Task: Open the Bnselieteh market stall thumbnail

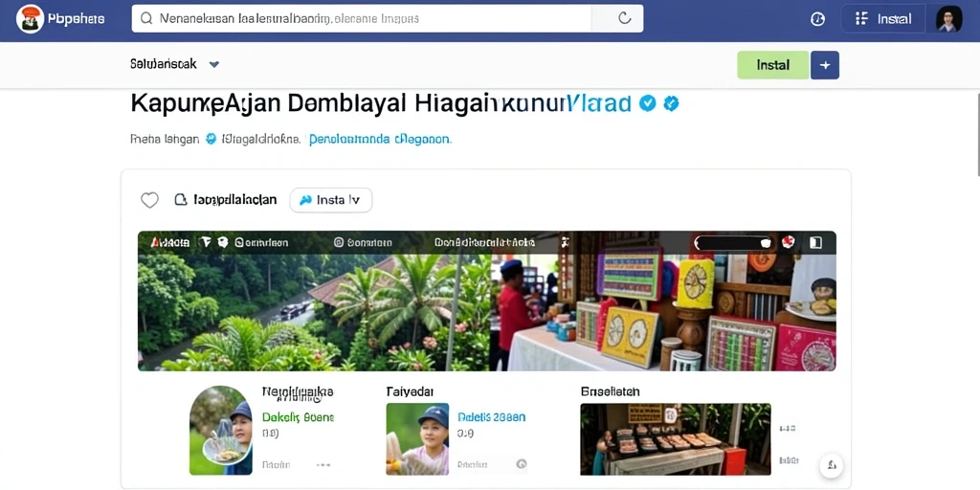Action: (676, 438)
